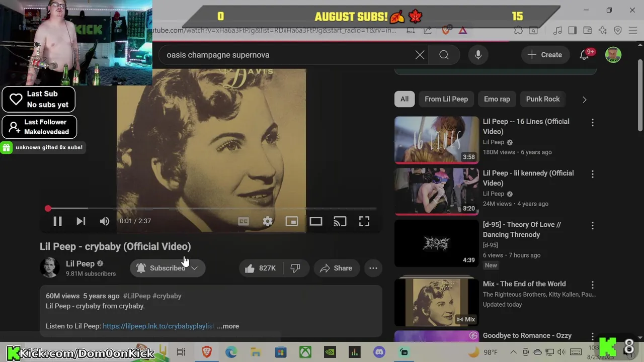This screenshot has width=644, height=362.
Task: Toggle the browser sidebar panel
Action: point(572,31)
